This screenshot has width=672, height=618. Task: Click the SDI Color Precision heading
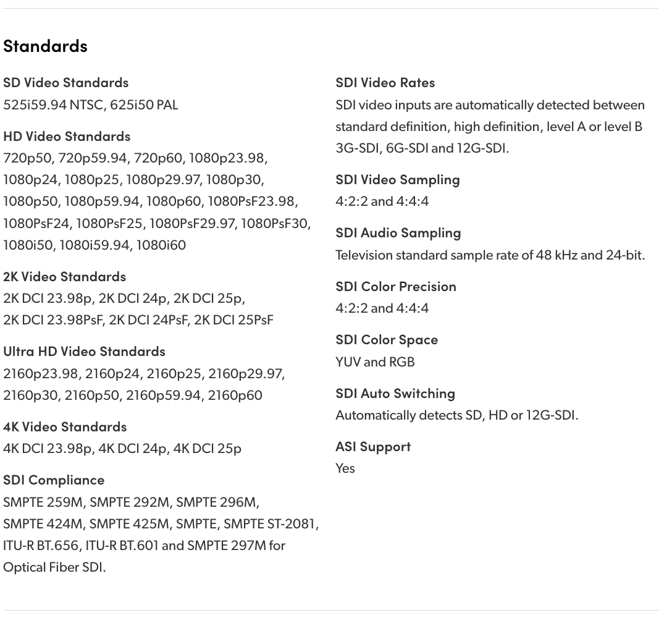(396, 286)
